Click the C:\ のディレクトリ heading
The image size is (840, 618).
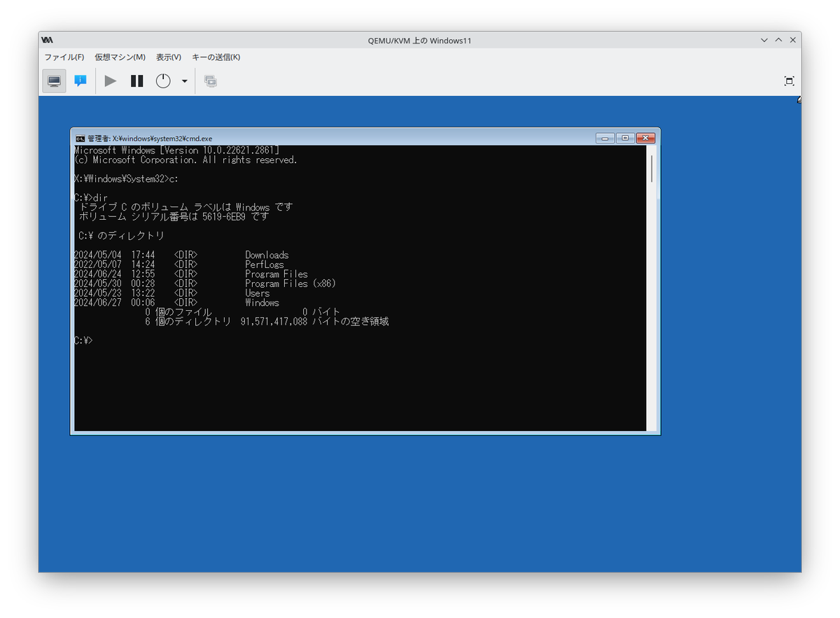(x=121, y=236)
